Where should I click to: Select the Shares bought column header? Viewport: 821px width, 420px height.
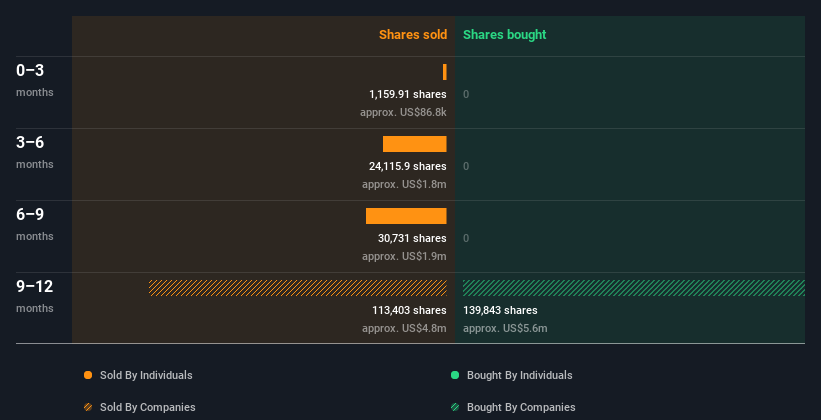[505, 35]
